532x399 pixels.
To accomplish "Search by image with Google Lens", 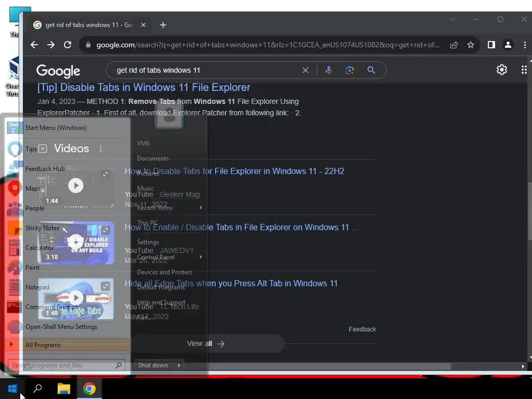I will [350, 70].
